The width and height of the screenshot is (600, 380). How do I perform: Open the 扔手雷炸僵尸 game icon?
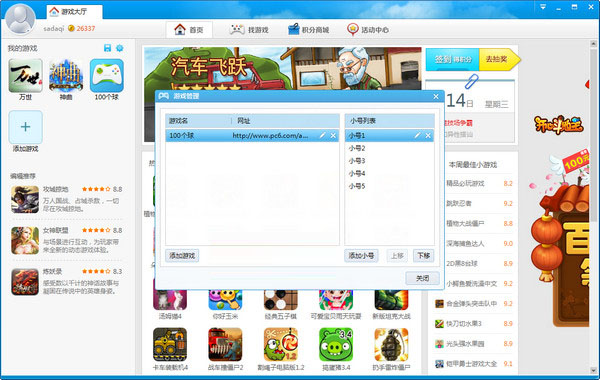click(391, 344)
